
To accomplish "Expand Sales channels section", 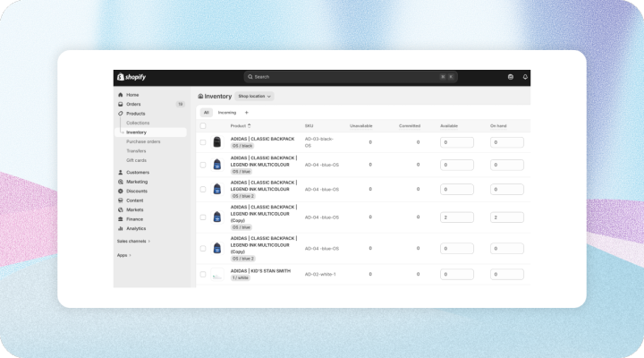I will coord(133,242).
